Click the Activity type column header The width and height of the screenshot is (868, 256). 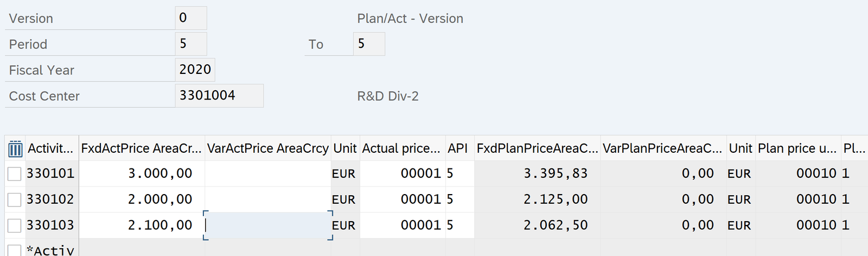click(50, 148)
